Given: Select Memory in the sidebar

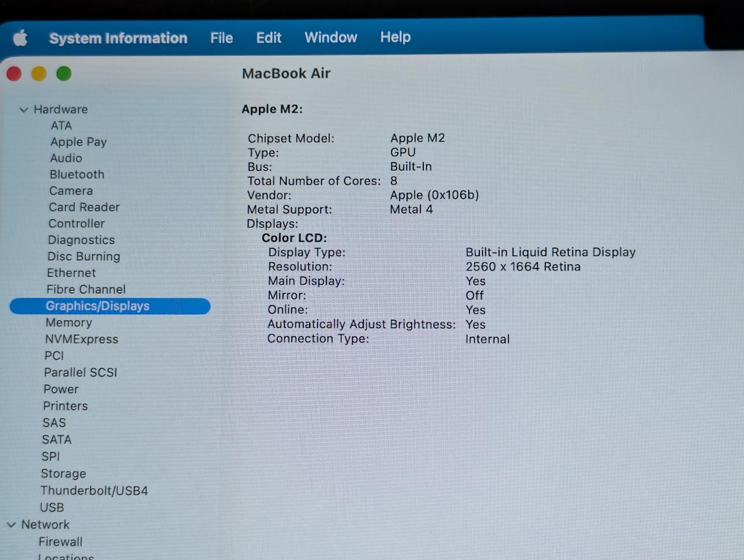Looking at the screenshot, I should [x=68, y=323].
